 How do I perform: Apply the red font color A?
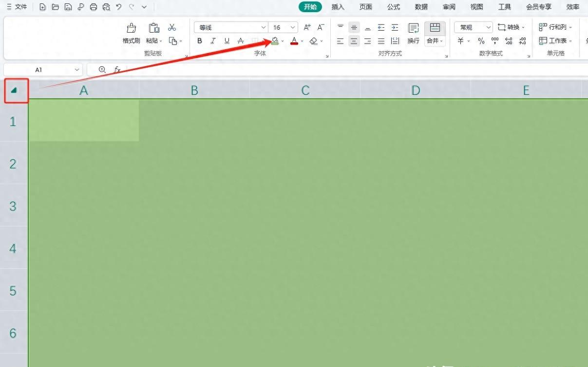294,41
